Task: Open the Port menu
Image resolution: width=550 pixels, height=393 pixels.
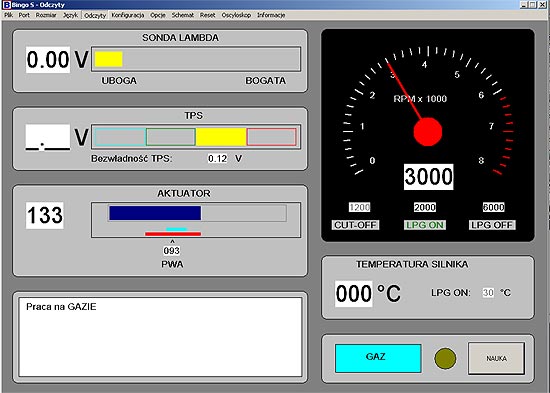Action: (x=24, y=15)
